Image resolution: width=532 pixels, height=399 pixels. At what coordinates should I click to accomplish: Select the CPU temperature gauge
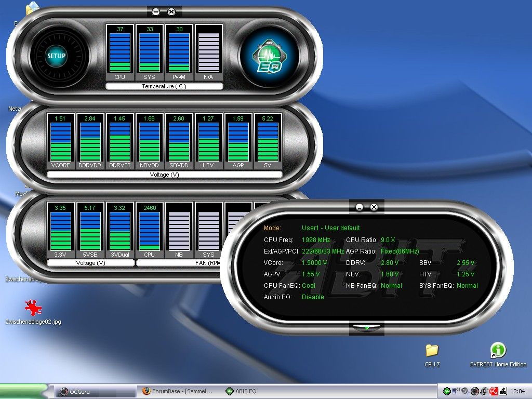(120, 52)
